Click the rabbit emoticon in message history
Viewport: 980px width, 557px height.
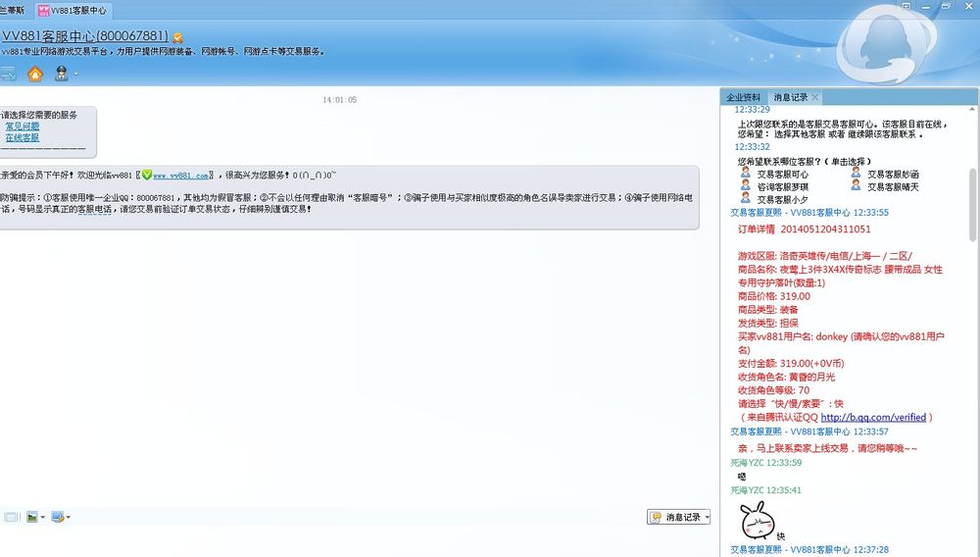758,521
